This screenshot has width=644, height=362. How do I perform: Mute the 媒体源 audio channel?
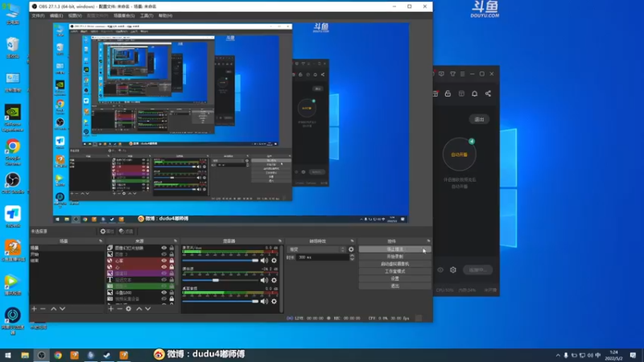(264, 280)
